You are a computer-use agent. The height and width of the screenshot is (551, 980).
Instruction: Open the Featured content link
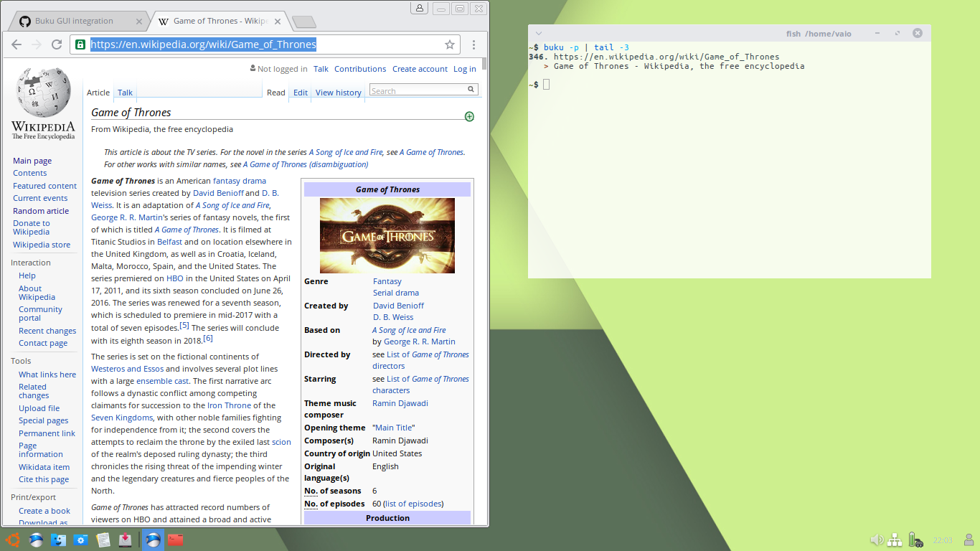click(44, 186)
